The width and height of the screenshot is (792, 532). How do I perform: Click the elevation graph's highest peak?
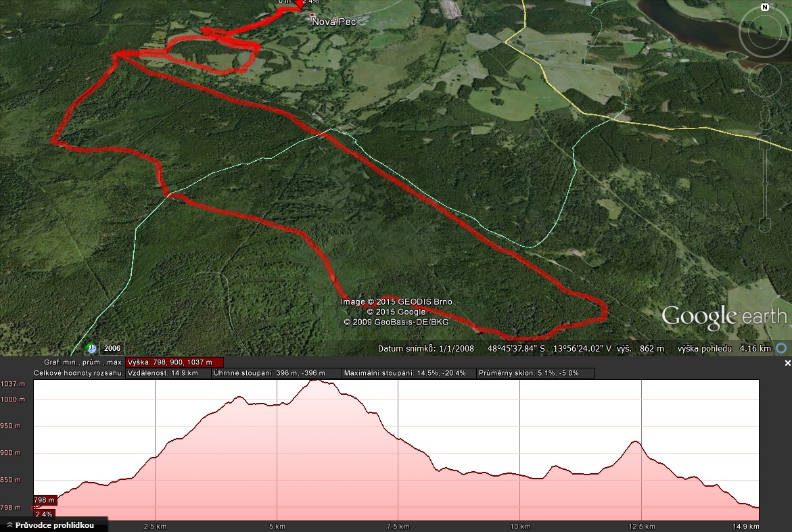coord(317,381)
